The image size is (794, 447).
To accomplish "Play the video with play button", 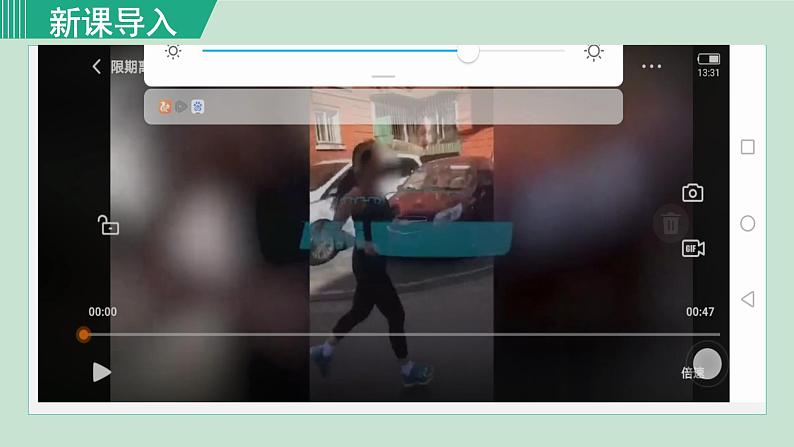I will coord(102,372).
